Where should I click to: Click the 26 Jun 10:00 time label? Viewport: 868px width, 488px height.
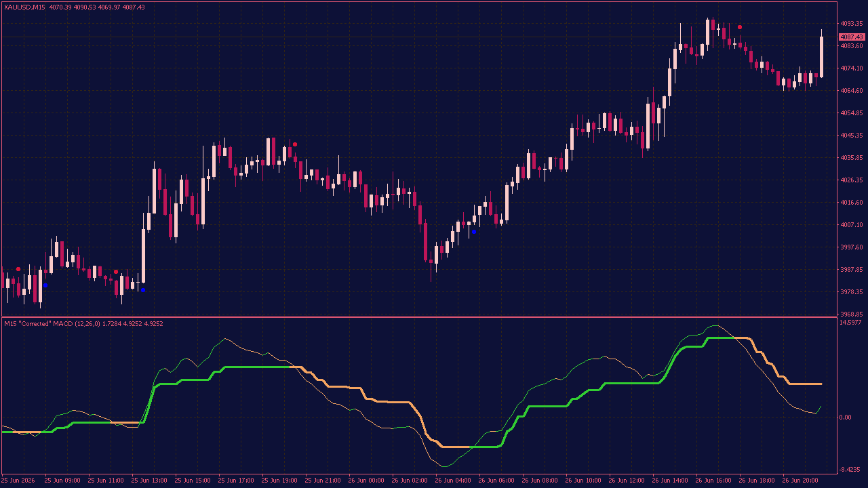(584, 480)
